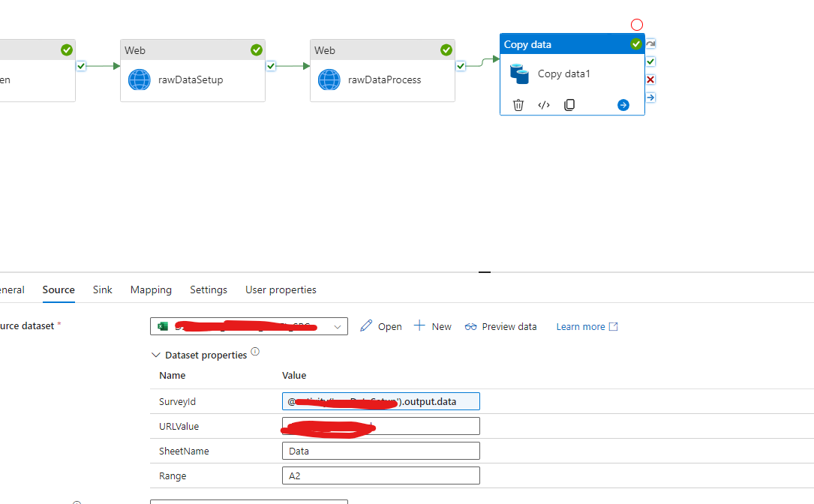Screen dimensions: 814x504
Task: Click the globe icon on rawDataSetup activity
Action: [139, 79]
